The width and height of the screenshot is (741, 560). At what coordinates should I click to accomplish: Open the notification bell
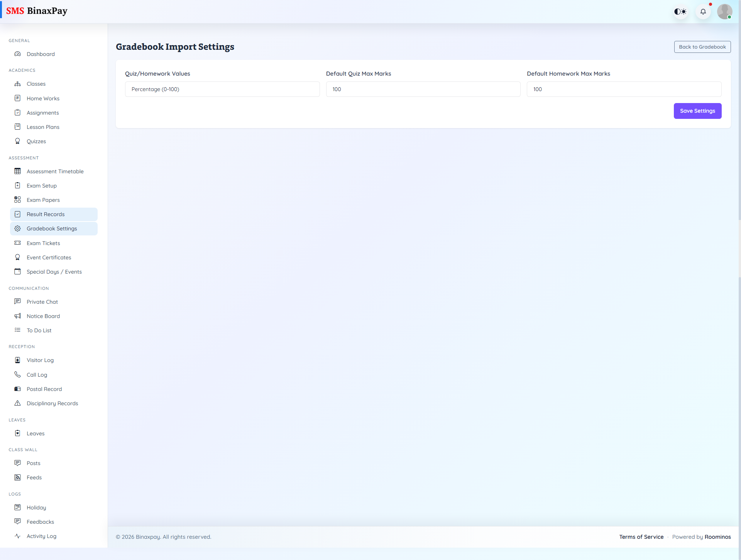(x=703, y=11)
